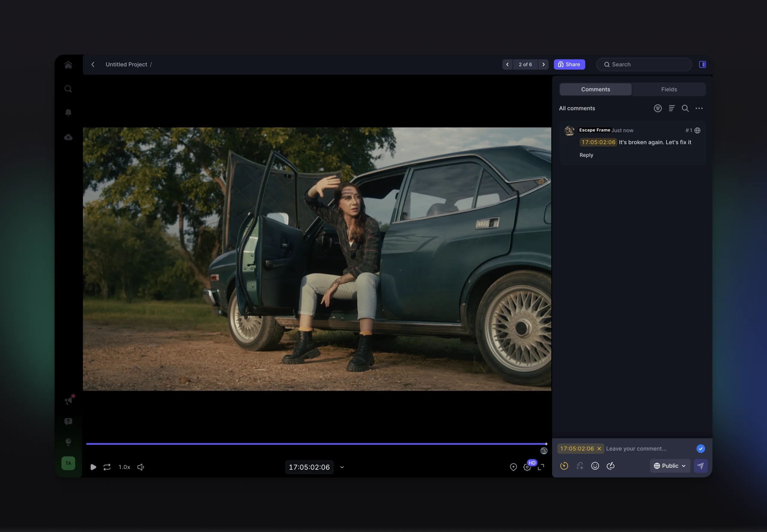This screenshot has height=532, width=767.
Task: Open the playback settings gear
Action: 527,467
